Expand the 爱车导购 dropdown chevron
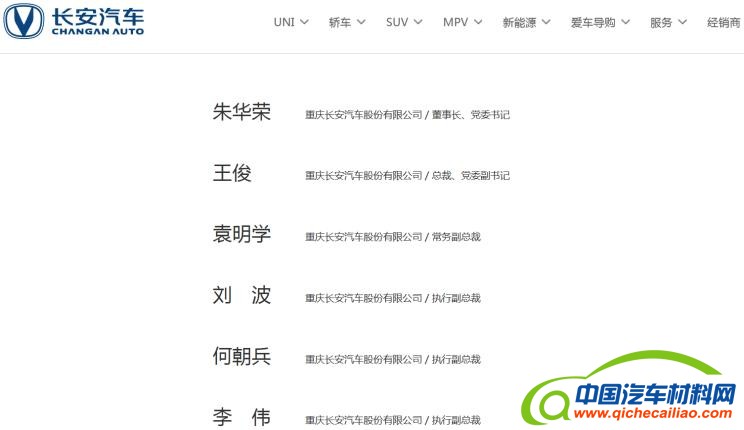 click(x=625, y=22)
